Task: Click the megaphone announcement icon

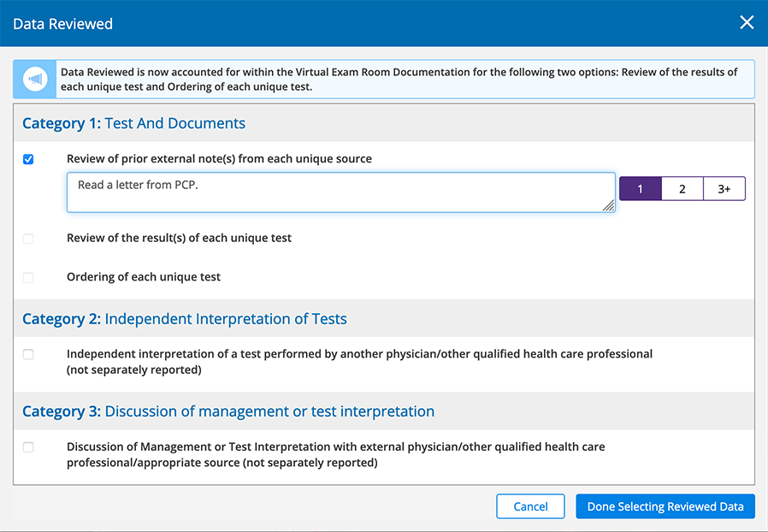Action: click(x=35, y=79)
